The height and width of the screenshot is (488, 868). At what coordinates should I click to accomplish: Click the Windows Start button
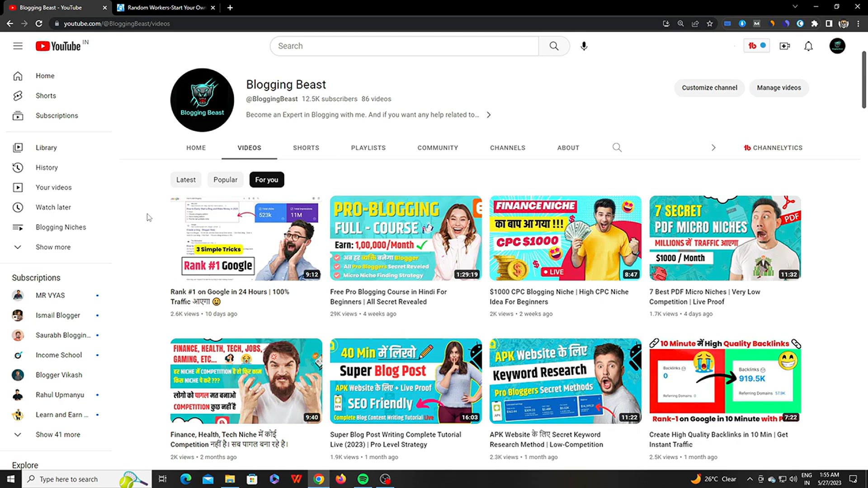click(x=10, y=479)
